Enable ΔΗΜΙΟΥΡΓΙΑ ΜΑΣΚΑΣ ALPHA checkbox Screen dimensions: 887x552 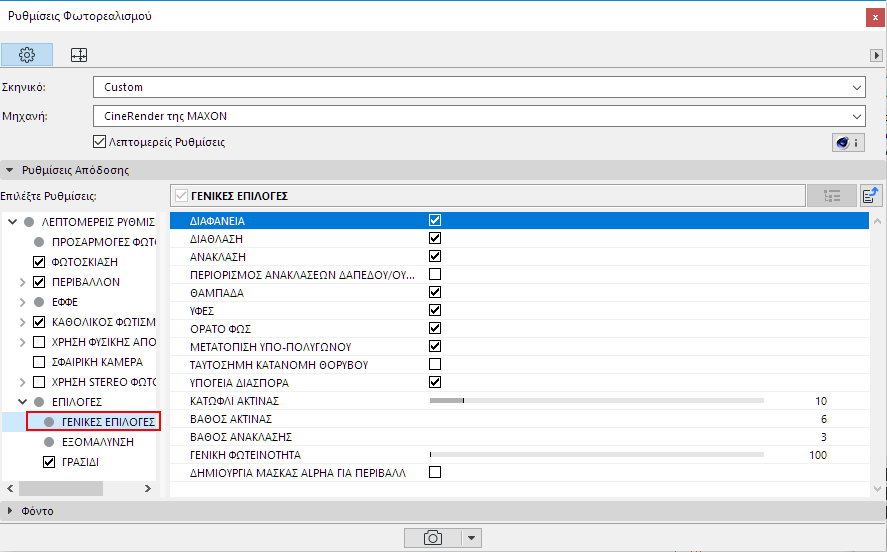tap(435, 472)
